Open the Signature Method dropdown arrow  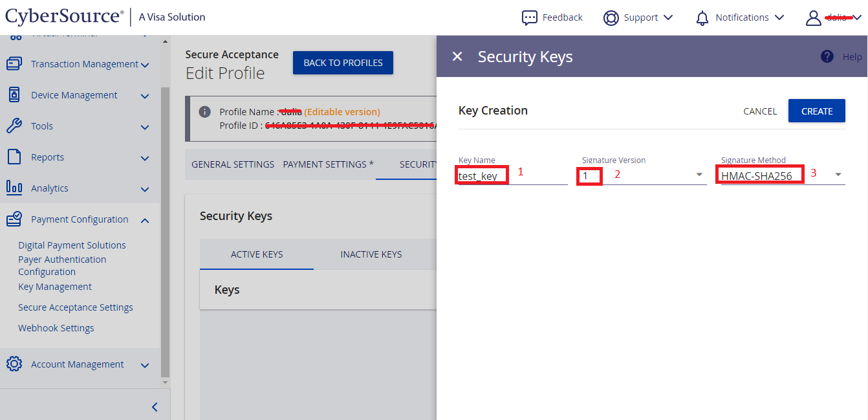click(838, 175)
